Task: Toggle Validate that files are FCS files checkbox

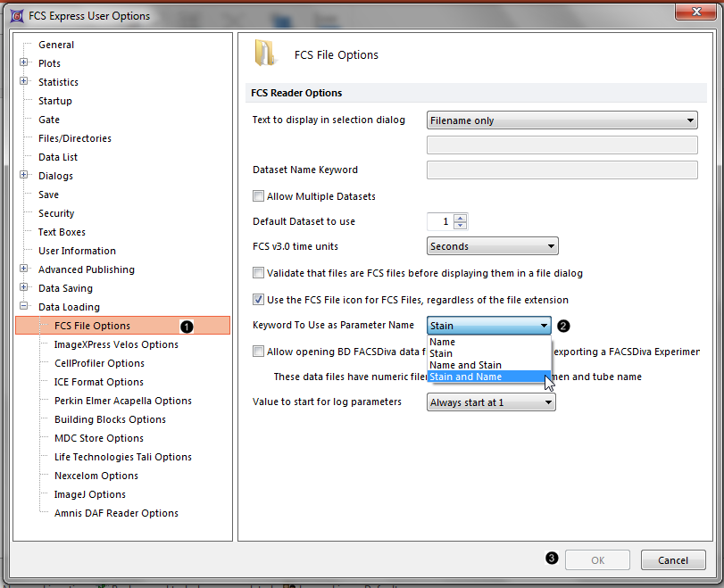Action: (x=259, y=273)
